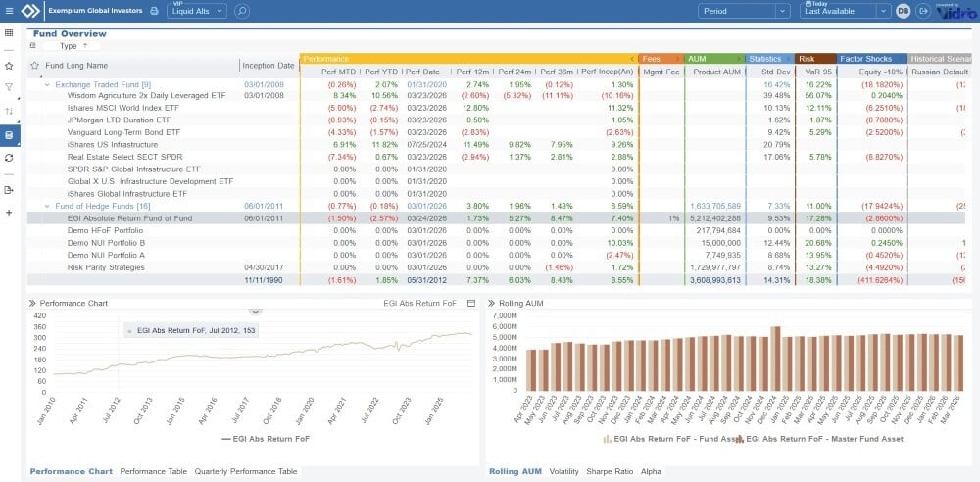Image resolution: width=980 pixels, height=482 pixels.
Task: Open the Period dropdown
Action: tap(744, 11)
